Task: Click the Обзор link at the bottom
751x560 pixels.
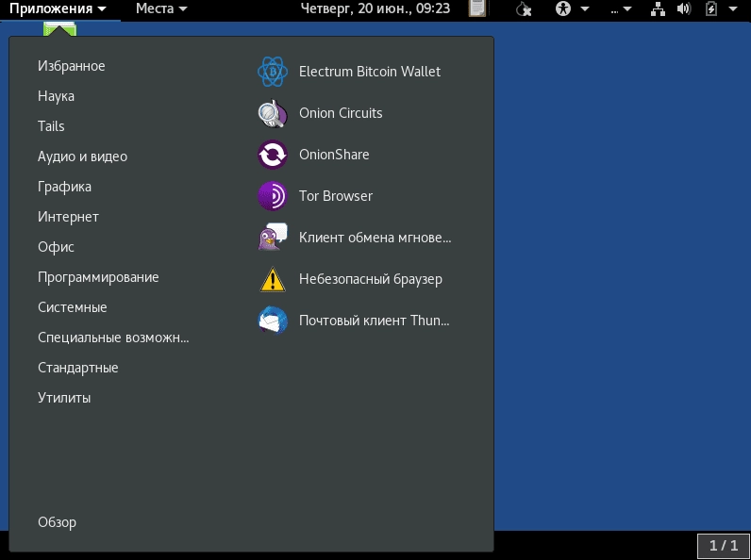Action: click(57, 522)
